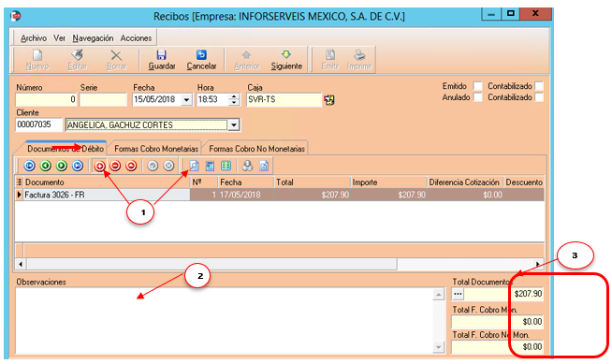Toggle the Anulado checkbox
Screen dimensions: 612x364
pyautogui.click(x=478, y=97)
